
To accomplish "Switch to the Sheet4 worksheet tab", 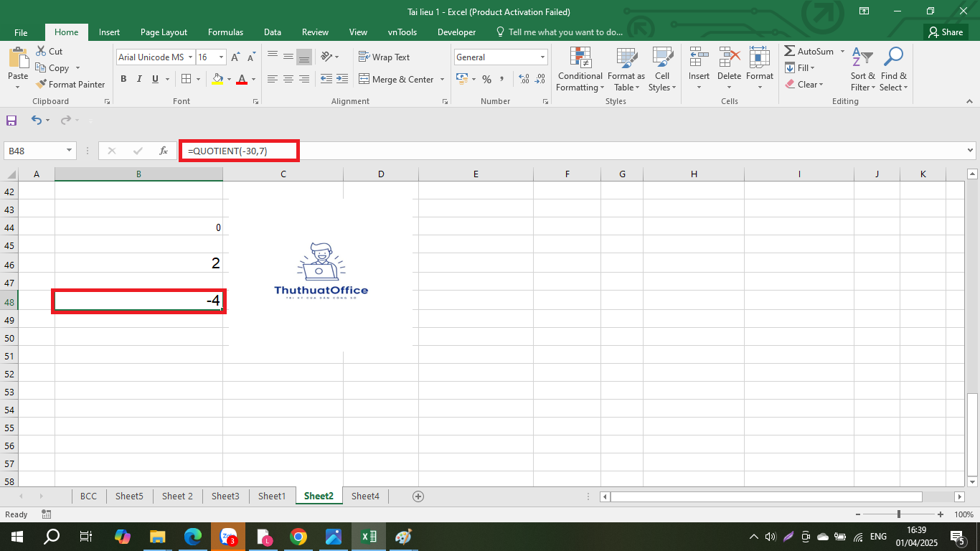I will click(365, 496).
